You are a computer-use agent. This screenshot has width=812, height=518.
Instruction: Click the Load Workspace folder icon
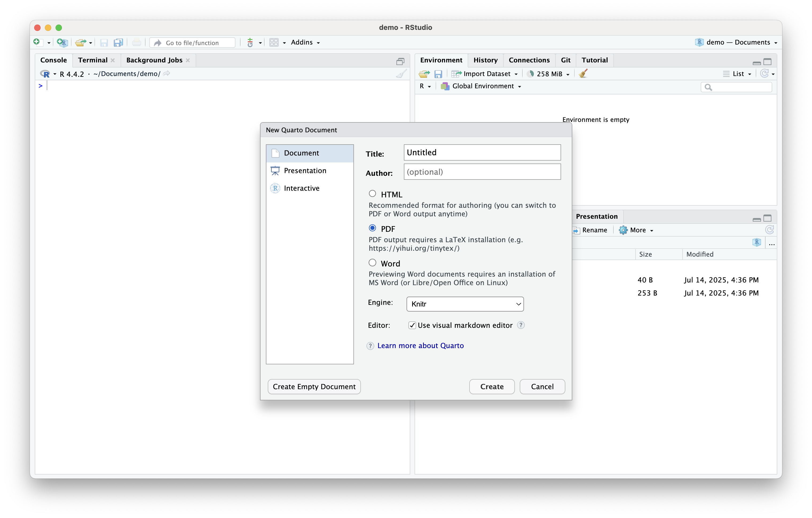click(424, 74)
